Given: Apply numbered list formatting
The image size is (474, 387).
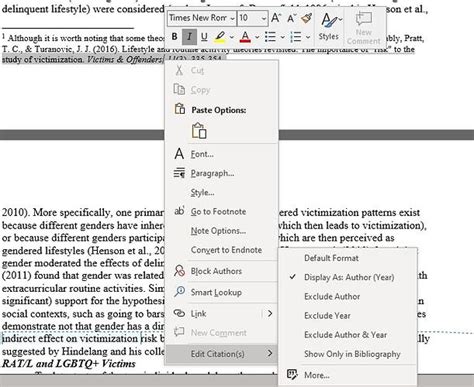Looking at the screenshot, I should click(x=296, y=37).
